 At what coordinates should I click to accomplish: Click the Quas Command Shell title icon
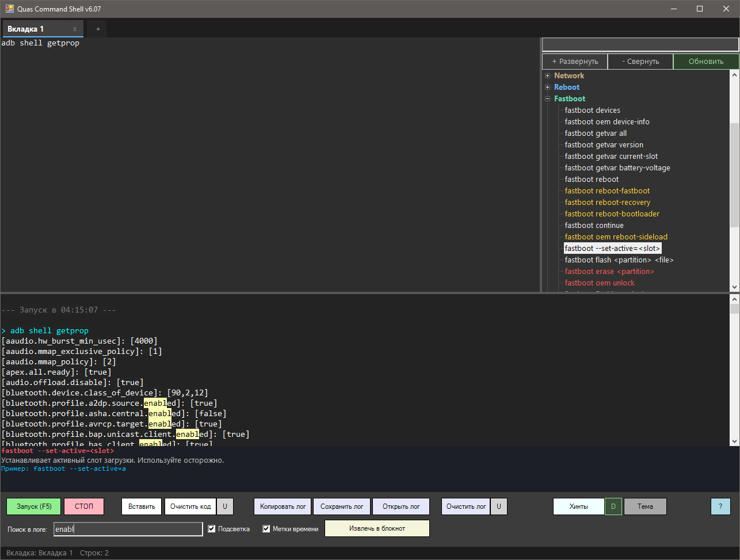[10, 9]
